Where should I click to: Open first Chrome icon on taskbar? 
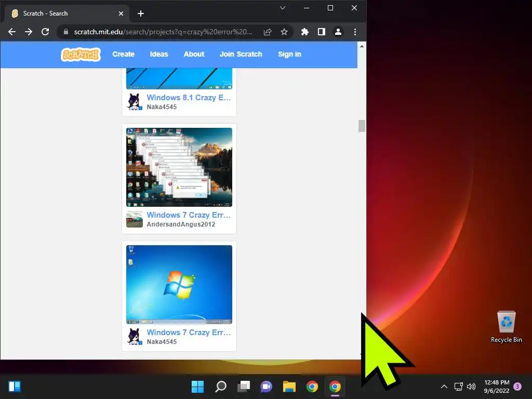312,387
